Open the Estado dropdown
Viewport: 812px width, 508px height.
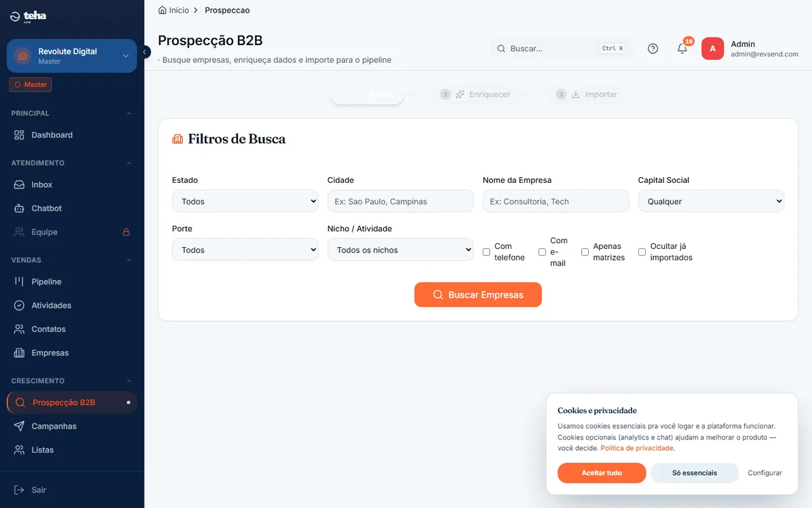pos(245,201)
